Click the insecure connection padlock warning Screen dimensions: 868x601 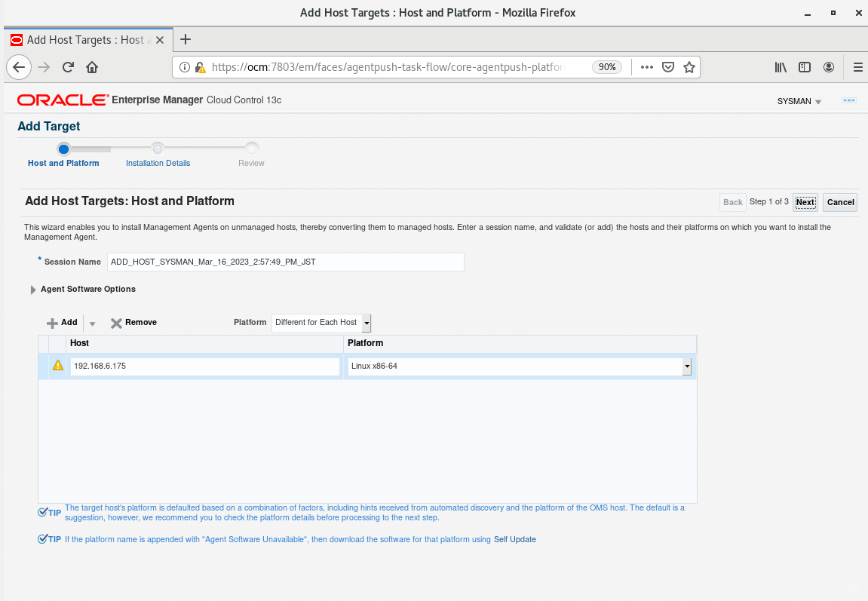click(201, 67)
